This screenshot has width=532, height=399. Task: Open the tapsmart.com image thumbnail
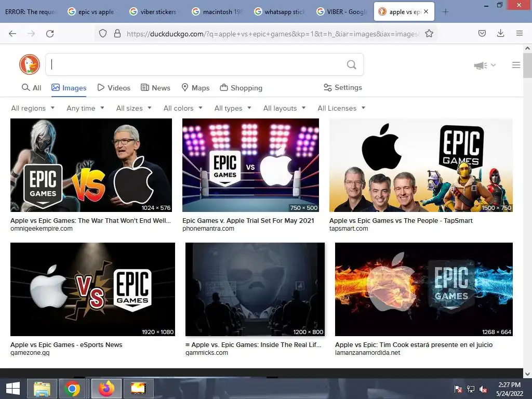pyautogui.click(x=421, y=165)
